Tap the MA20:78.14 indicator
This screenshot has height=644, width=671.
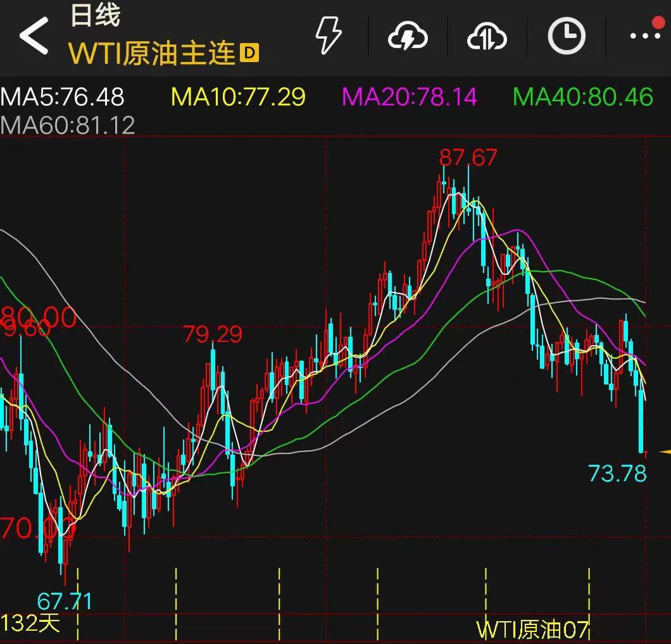click(x=410, y=97)
